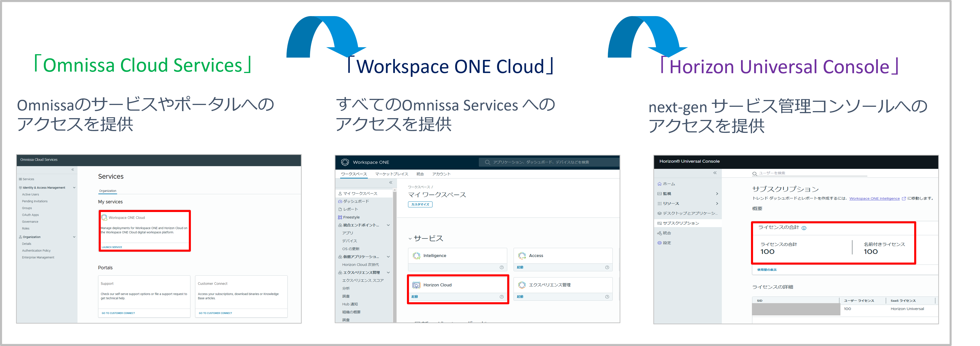
Task: Collapse エクスペリエンス管理 sidebar section chevron
Action: (x=388, y=273)
